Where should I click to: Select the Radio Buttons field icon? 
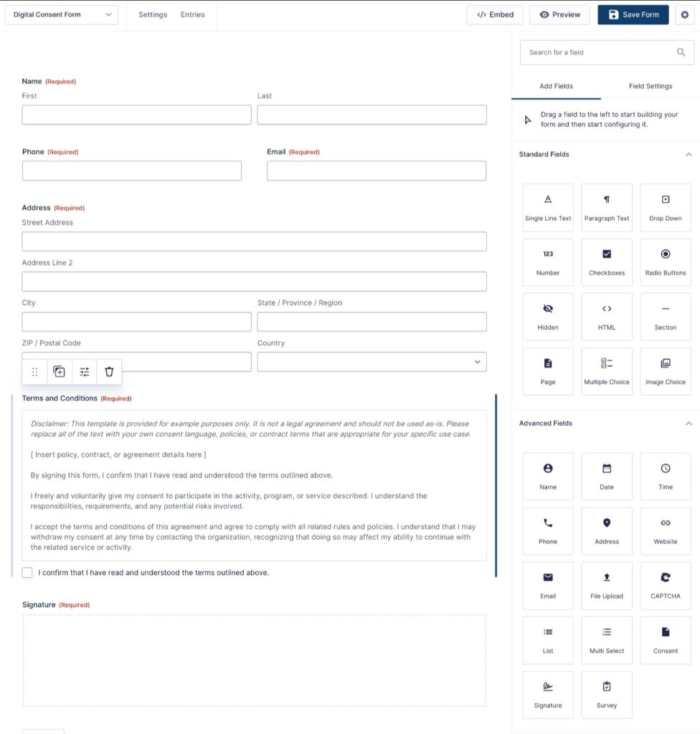(x=665, y=262)
